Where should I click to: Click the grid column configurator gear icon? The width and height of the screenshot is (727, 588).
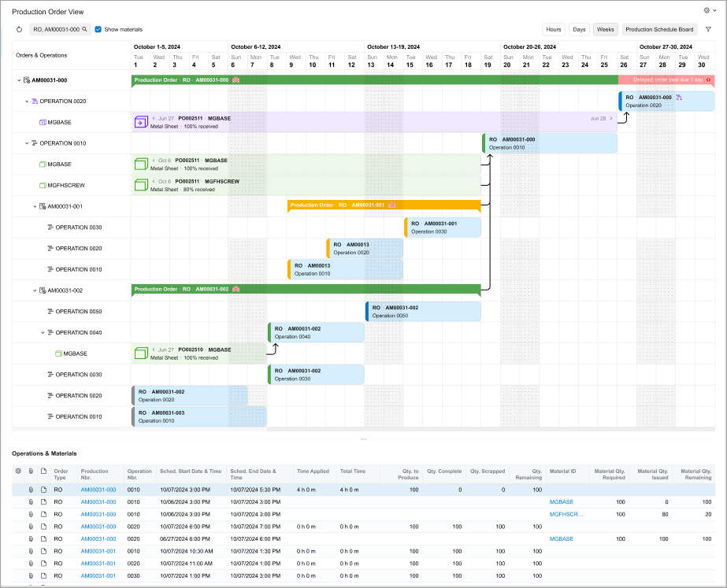[18, 471]
